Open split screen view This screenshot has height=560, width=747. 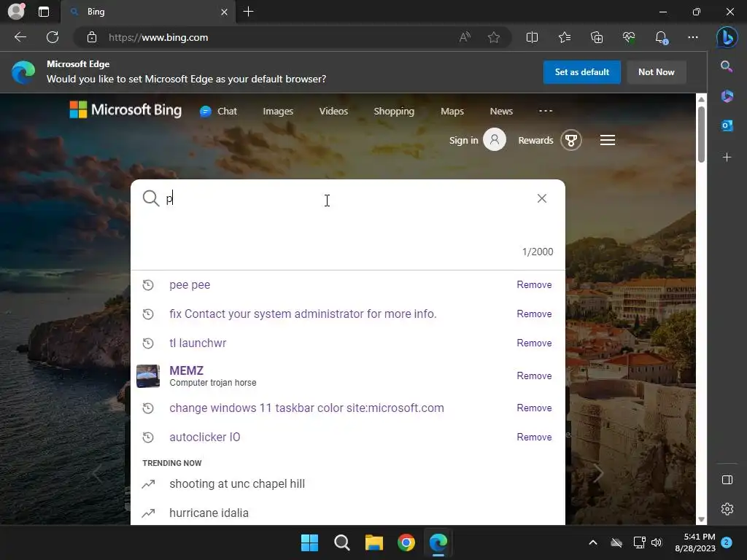tap(532, 37)
